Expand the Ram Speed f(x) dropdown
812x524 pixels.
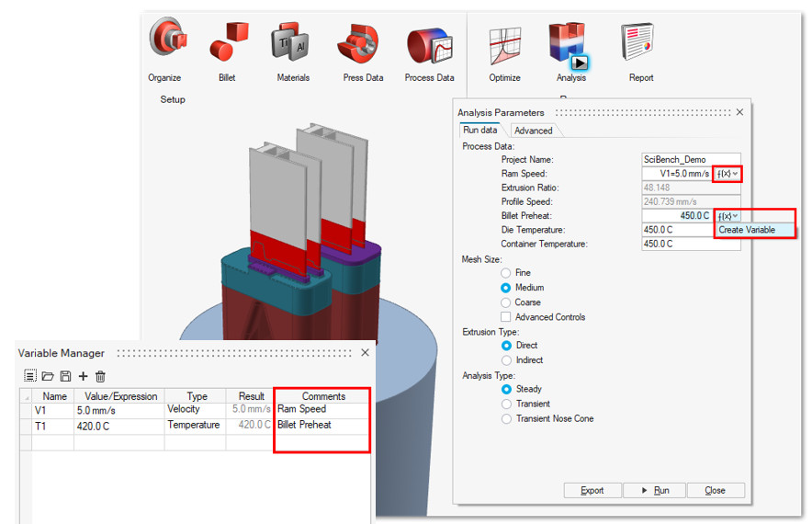pyautogui.click(x=727, y=174)
